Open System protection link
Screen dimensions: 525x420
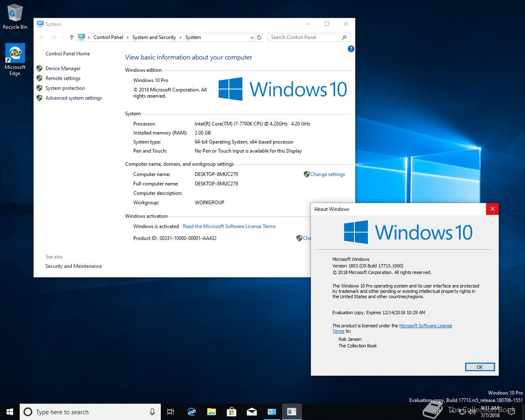pyautogui.click(x=65, y=88)
